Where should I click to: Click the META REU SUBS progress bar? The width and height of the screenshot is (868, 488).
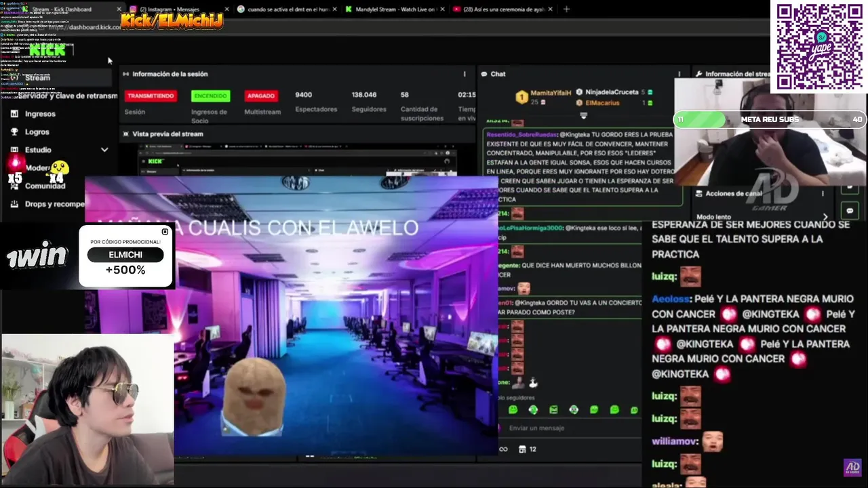pos(770,119)
